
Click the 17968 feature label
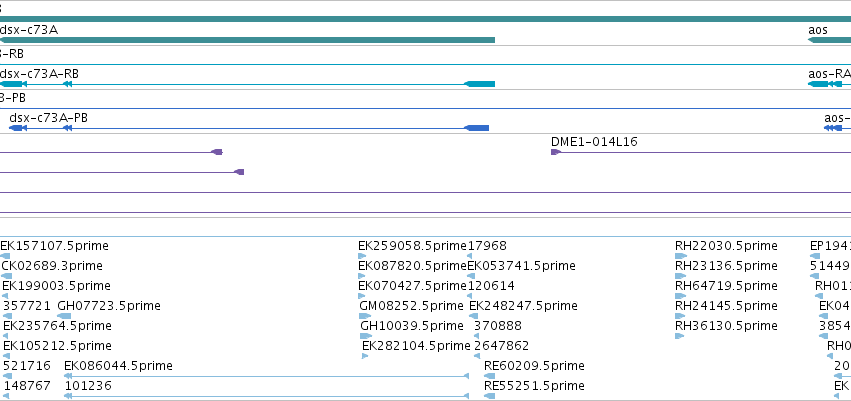[487, 246]
